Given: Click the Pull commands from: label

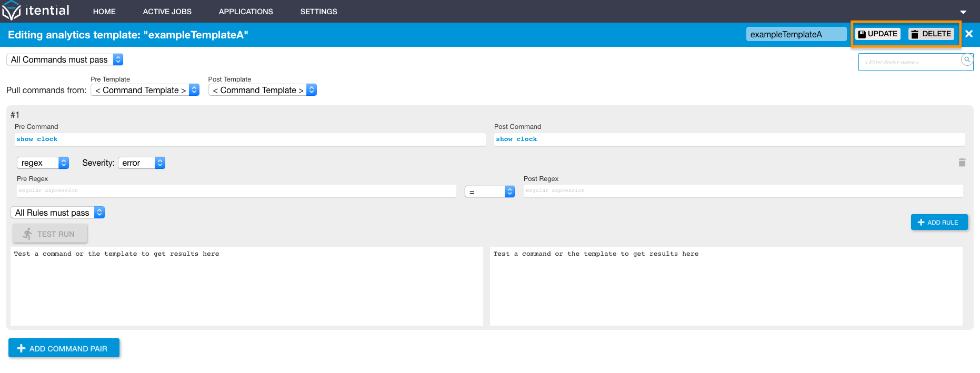Looking at the screenshot, I should pyautogui.click(x=46, y=90).
